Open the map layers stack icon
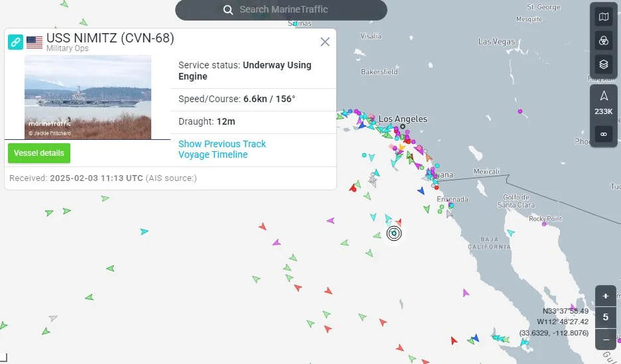 coord(603,64)
